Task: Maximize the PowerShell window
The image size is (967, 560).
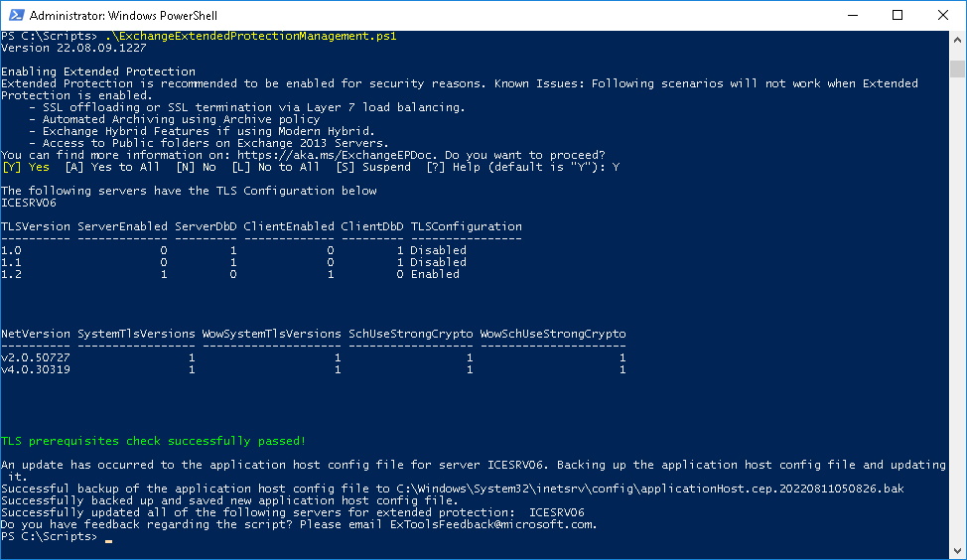Action: click(898, 15)
